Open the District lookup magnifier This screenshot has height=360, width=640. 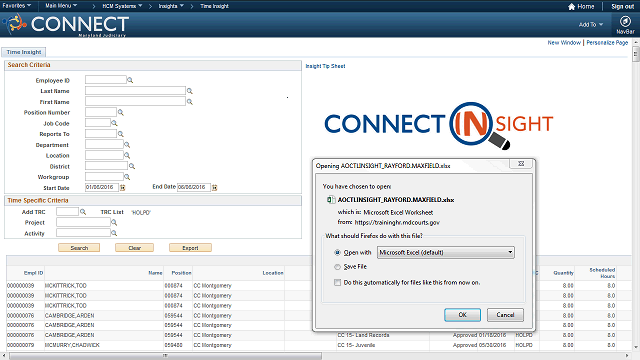(132, 166)
